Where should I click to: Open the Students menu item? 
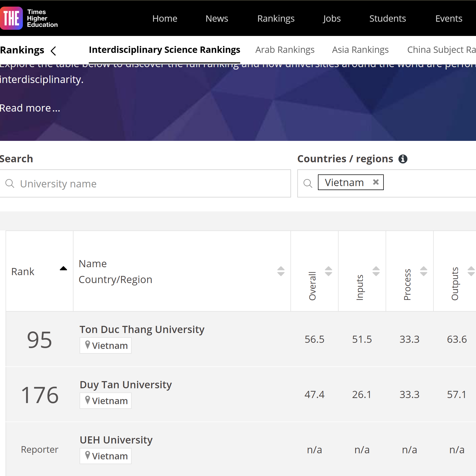[x=387, y=19]
